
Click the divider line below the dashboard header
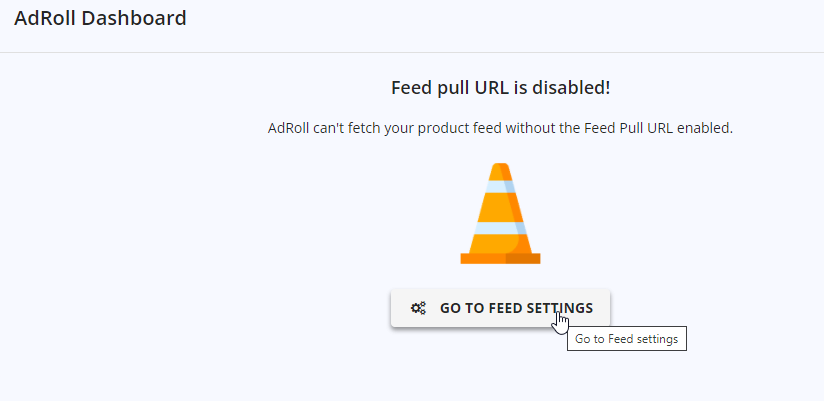pyautogui.click(x=412, y=52)
